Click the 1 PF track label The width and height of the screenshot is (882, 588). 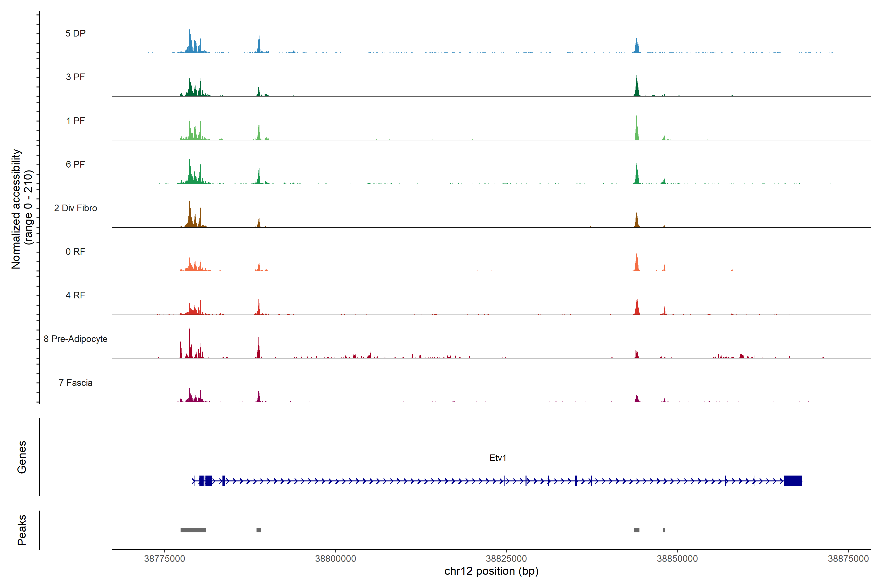[75, 121]
